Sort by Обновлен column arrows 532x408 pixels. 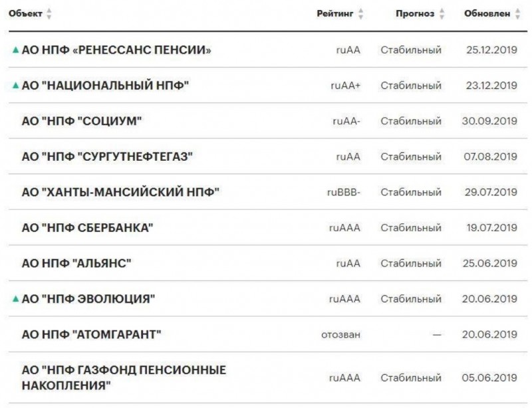[x=517, y=14]
